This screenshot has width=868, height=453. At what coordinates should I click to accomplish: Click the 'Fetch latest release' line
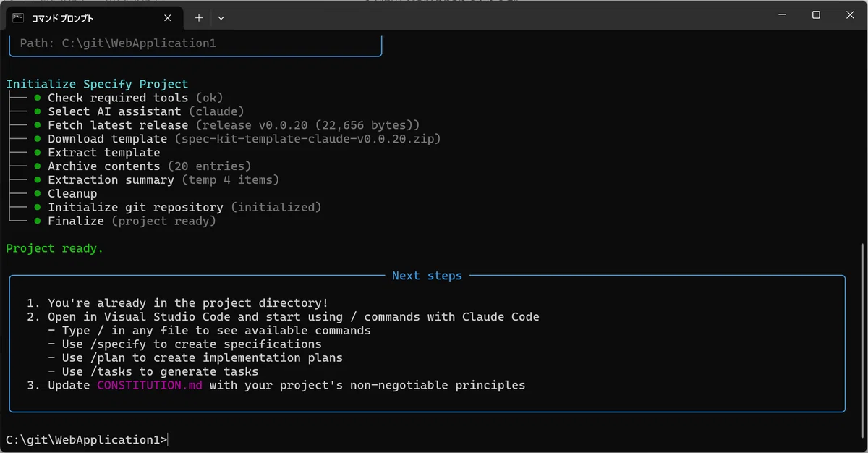(234, 125)
